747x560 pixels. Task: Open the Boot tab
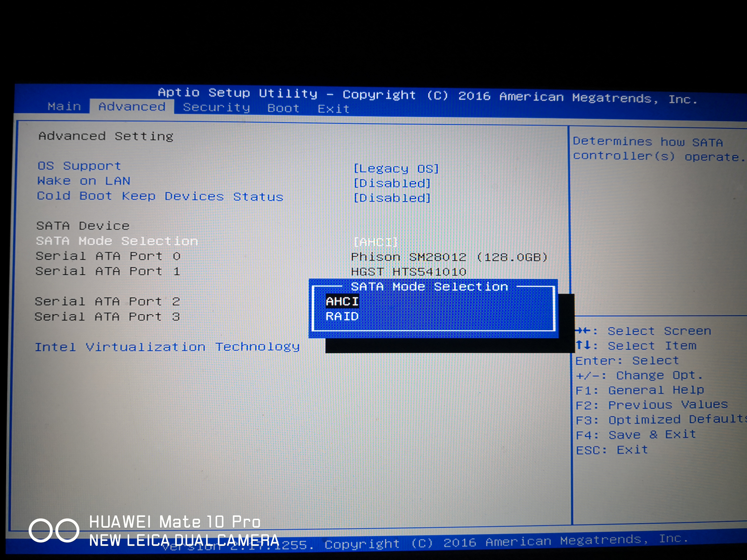point(283,108)
